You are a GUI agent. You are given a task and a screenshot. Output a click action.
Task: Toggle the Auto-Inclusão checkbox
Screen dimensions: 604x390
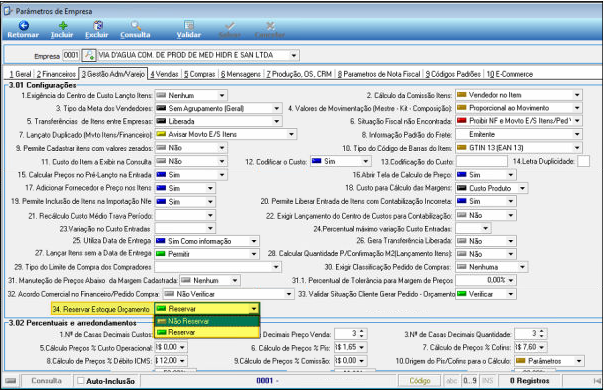click(x=81, y=381)
